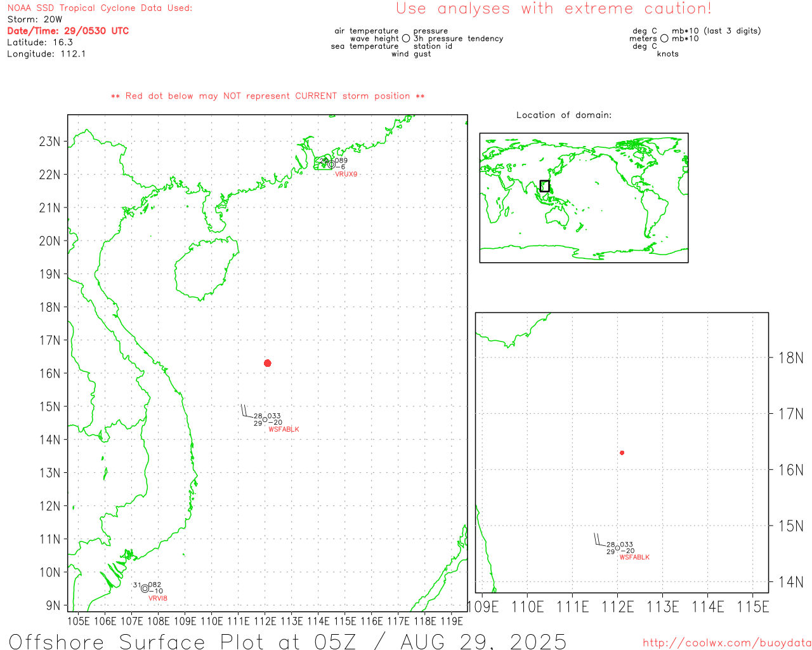
Task: Click 'air temperature' legend label
Action: [x=367, y=30]
